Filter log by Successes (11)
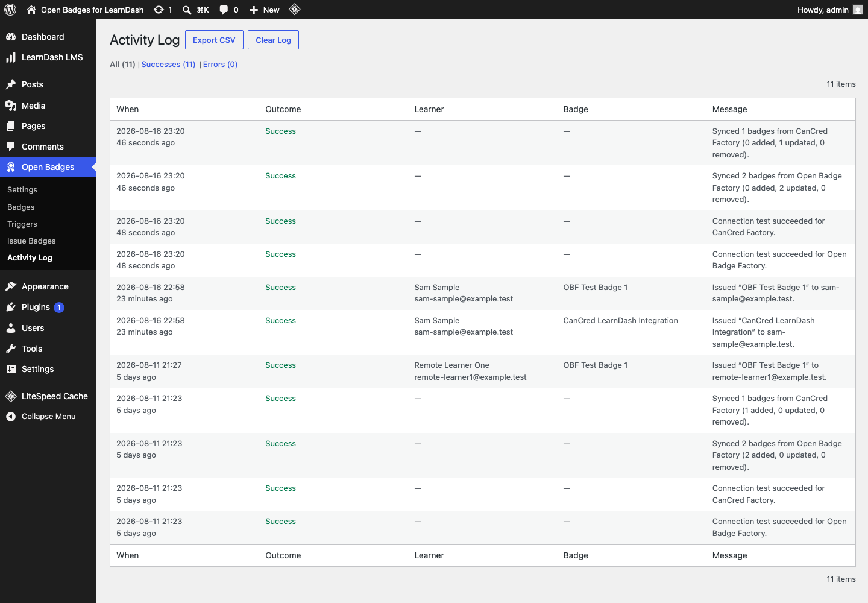 [168, 64]
